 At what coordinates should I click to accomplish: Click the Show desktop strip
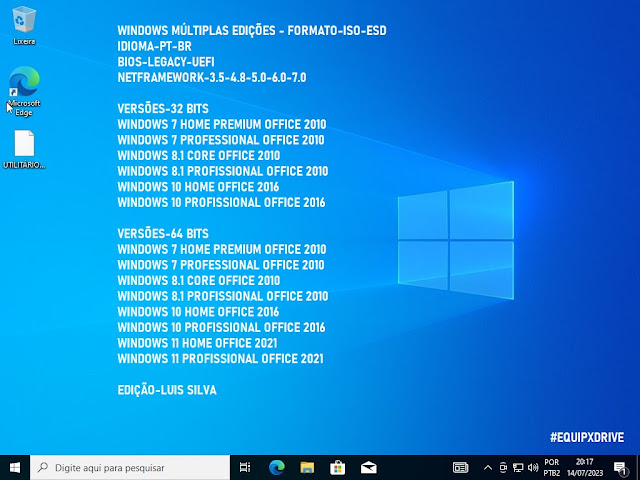point(638,467)
